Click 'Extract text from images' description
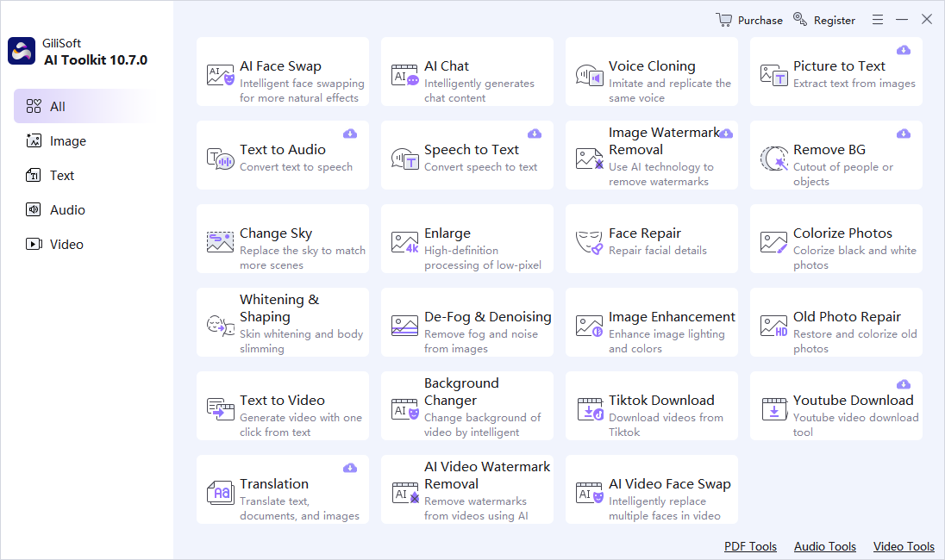 [854, 83]
